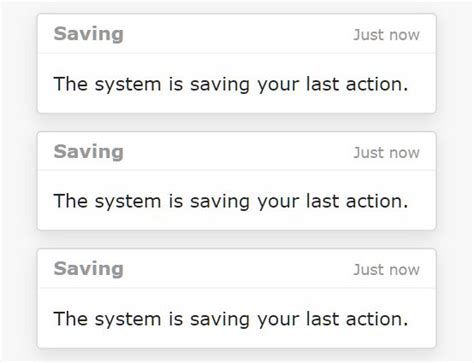The image size is (474, 363).
Task: Click the first toast's Just now timestamp
Action: 386,35
